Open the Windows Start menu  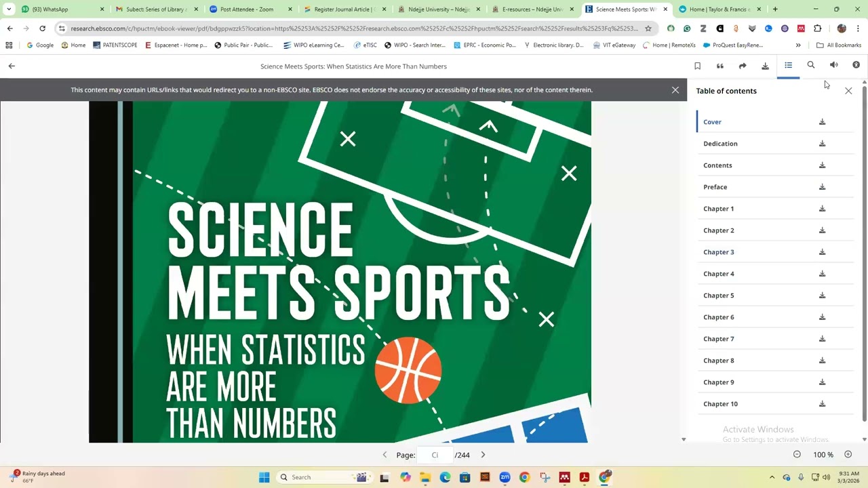(x=264, y=477)
